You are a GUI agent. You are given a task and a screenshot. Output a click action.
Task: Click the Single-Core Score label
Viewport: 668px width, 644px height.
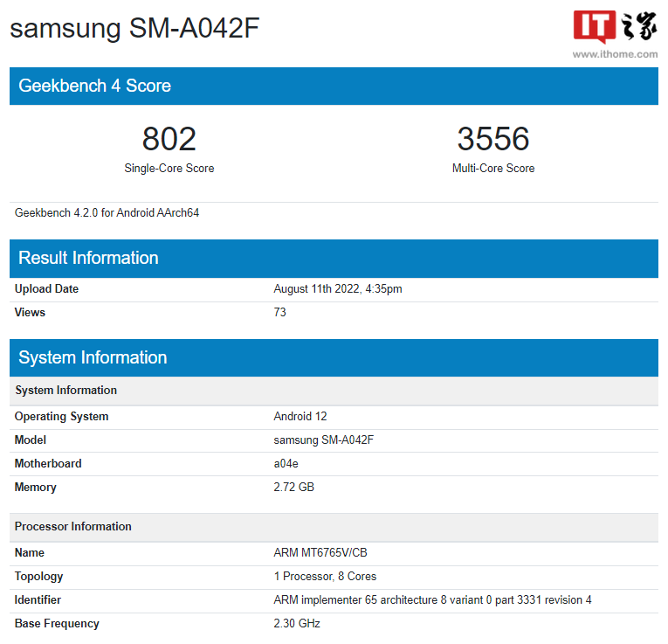click(x=169, y=168)
